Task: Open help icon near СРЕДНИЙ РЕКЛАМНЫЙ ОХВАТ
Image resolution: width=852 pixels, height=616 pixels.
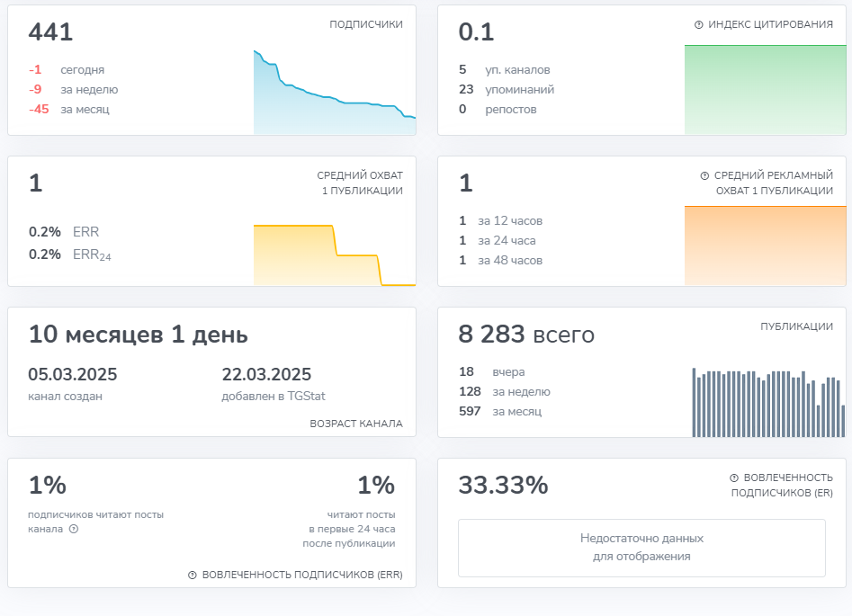Action: pyautogui.click(x=704, y=176)
